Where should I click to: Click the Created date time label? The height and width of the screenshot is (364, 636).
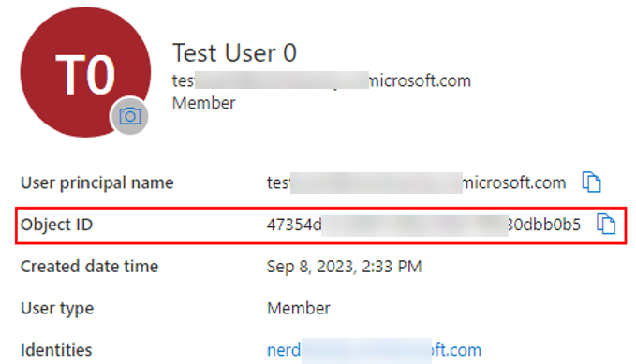pos(89,267)
